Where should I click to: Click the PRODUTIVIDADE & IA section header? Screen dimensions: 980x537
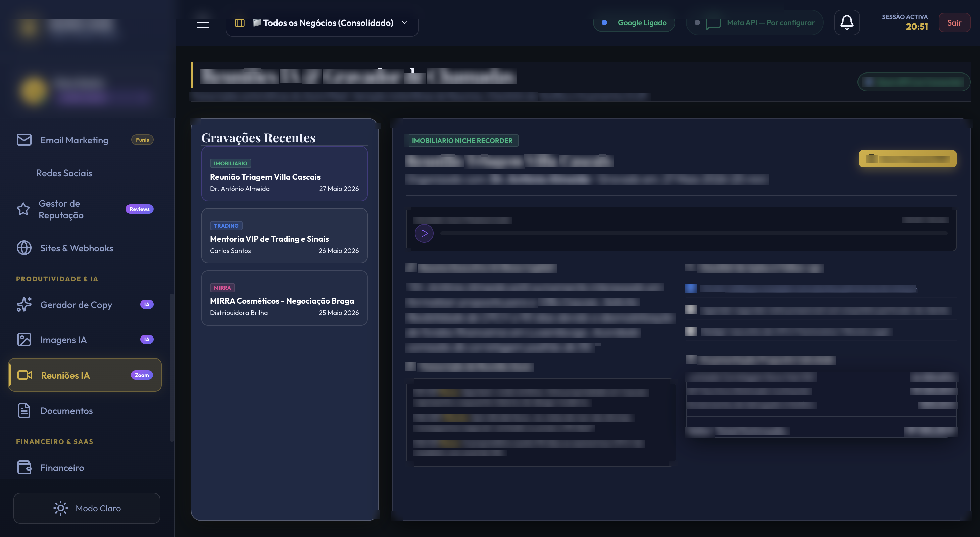pyautogui.click(x=57, y=279)
